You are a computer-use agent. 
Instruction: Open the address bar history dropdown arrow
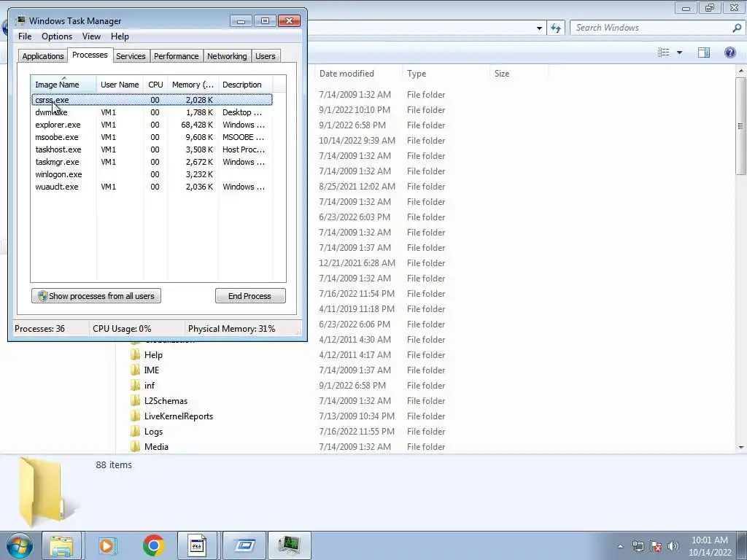[x=539, y=28]
